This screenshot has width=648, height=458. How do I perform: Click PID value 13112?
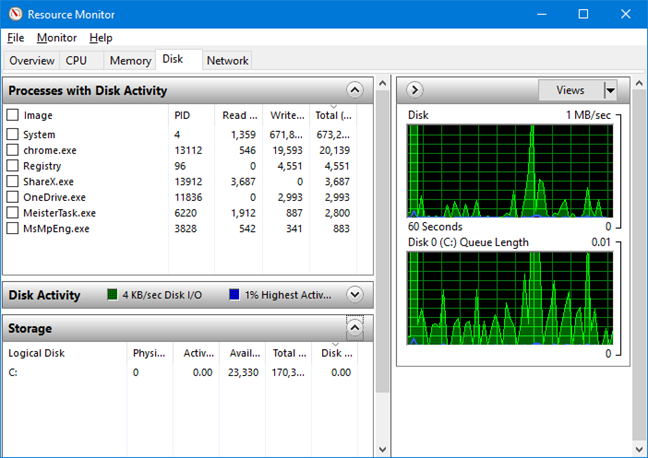point(188,150)
